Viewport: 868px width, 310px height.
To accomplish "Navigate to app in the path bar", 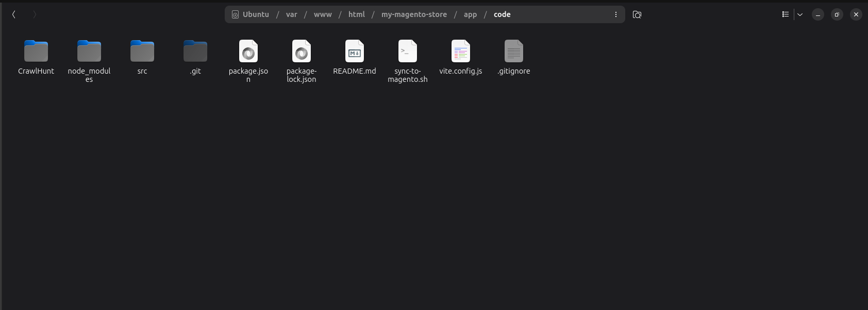I will coord(470,14).
